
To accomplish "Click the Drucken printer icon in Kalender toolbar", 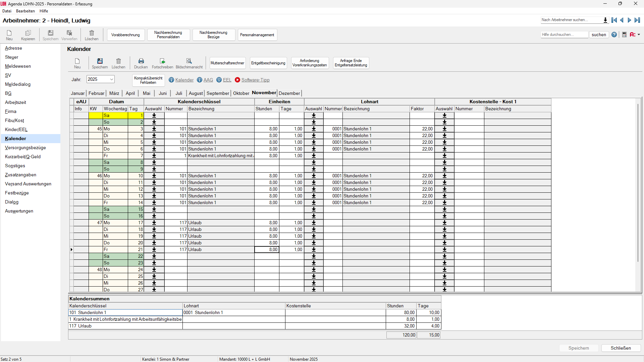I will coord(141,61).
